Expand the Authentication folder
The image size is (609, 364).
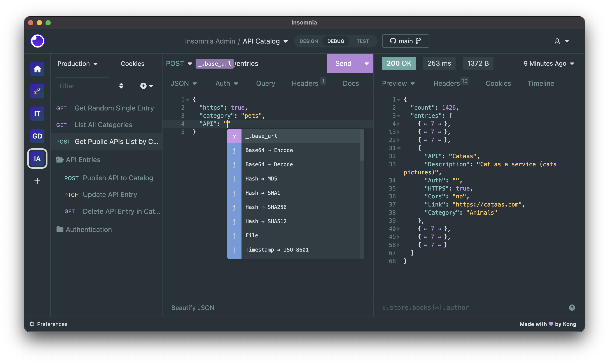[88, 229]
